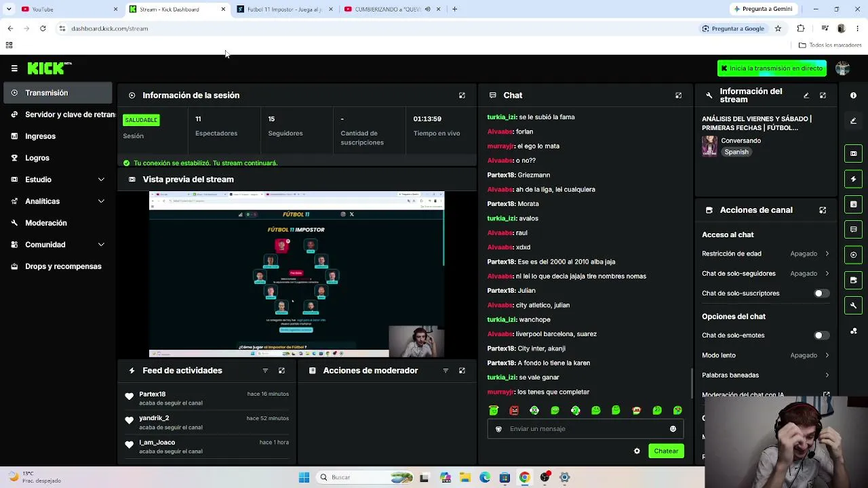Click the info icon atop the right icon strip
868x488 pixels.
tap(853, 96)
